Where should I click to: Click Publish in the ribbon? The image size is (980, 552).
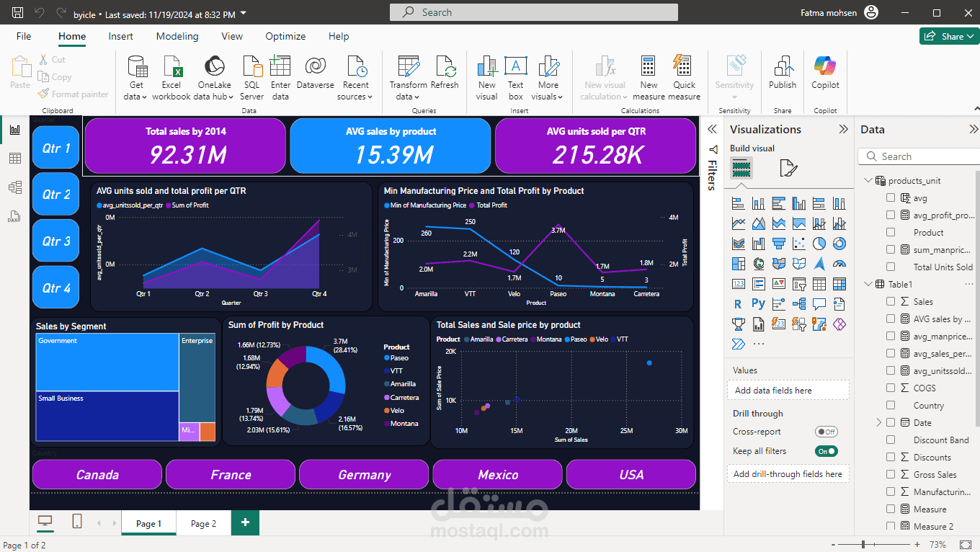coord(783,73)
